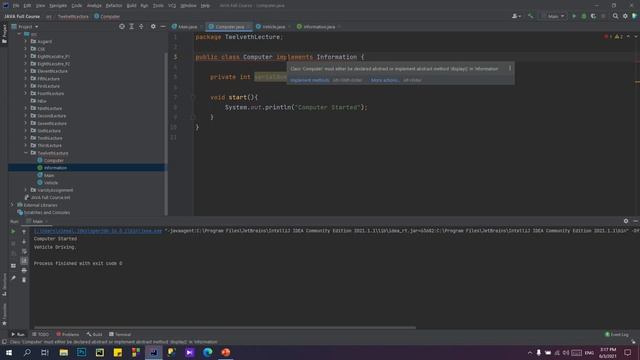
Task: Open IDE settings gear in top toolbar
Action: click(625, 16)
